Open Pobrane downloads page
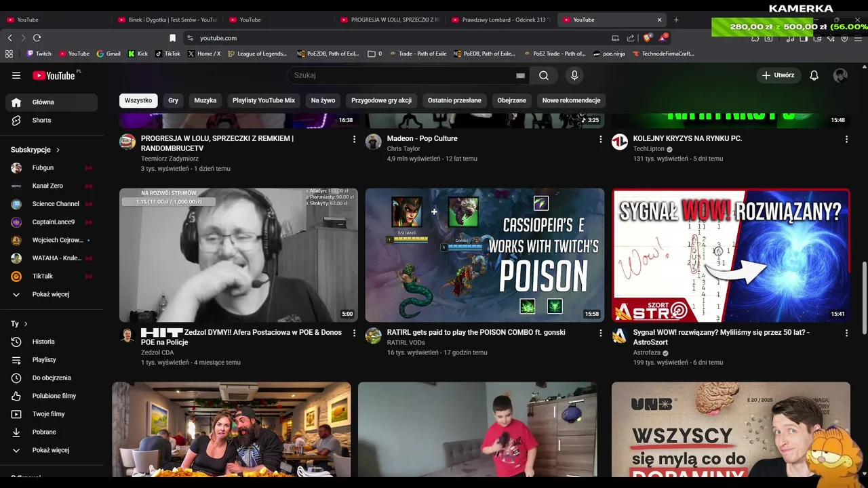The image size is (868, 488). (x=52, y=432)
